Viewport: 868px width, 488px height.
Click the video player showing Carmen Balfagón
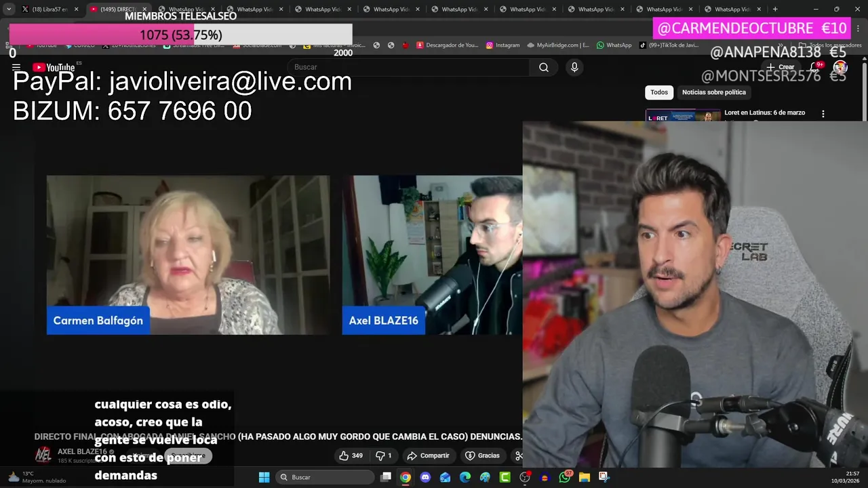coord(188,255)
